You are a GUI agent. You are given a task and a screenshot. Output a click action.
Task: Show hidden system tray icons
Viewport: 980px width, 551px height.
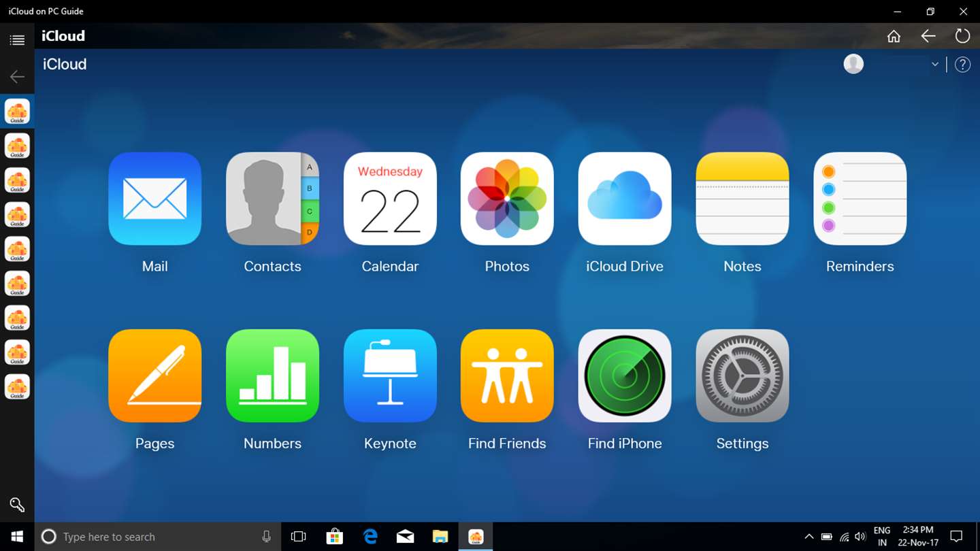click(x=808, y=537)
